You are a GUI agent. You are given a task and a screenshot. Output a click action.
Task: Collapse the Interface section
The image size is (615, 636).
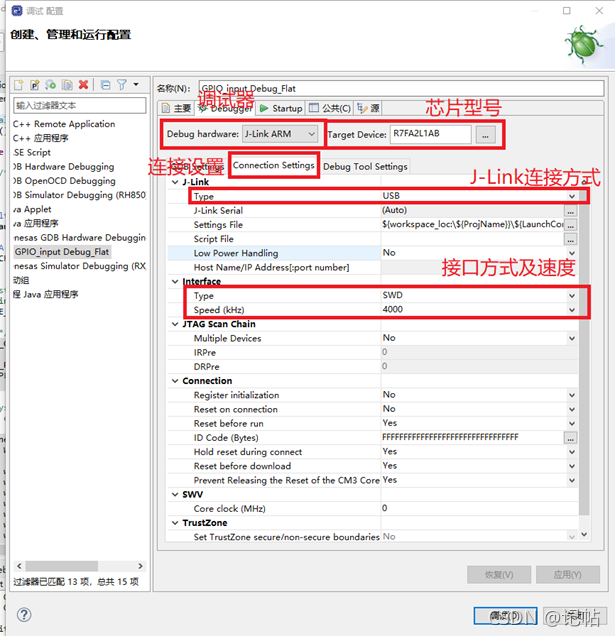175,281
